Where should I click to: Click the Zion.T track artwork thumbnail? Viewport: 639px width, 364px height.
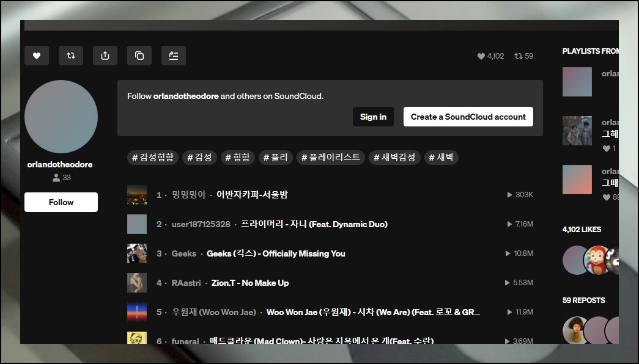coord(137,283)
